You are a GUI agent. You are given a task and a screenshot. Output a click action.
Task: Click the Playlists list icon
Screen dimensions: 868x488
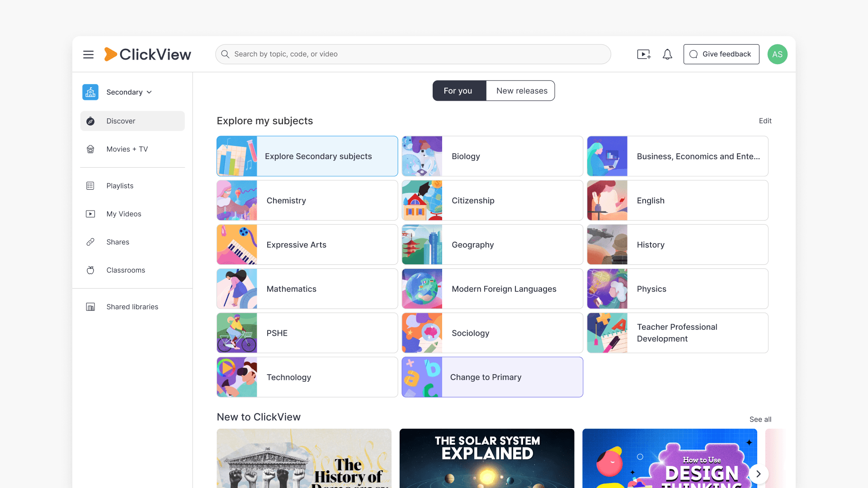click(x=90, y=186)
